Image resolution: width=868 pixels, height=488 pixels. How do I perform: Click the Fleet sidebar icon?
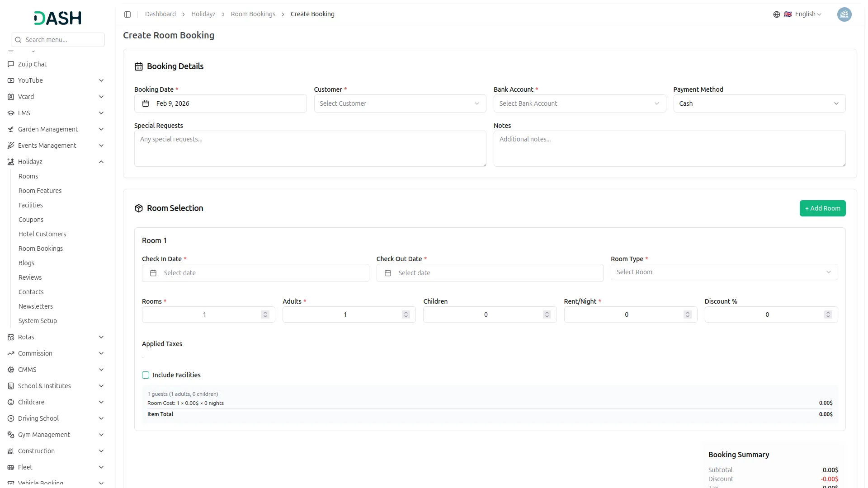[x=11, y=467]
